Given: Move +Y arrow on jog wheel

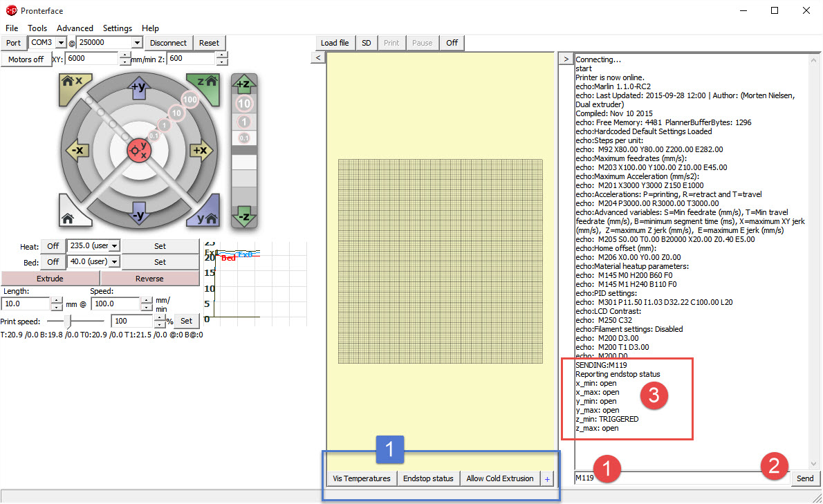Looking at the screenshot, I should (138, 87).
